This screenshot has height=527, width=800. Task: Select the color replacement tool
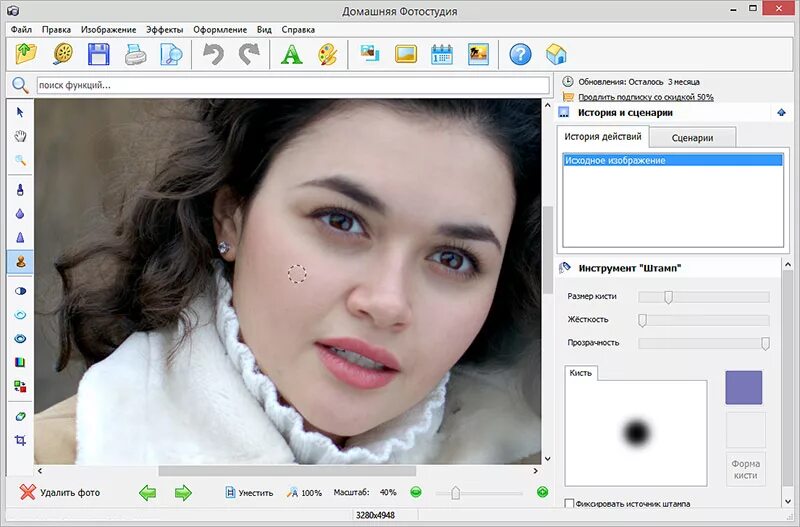[20, 386]
